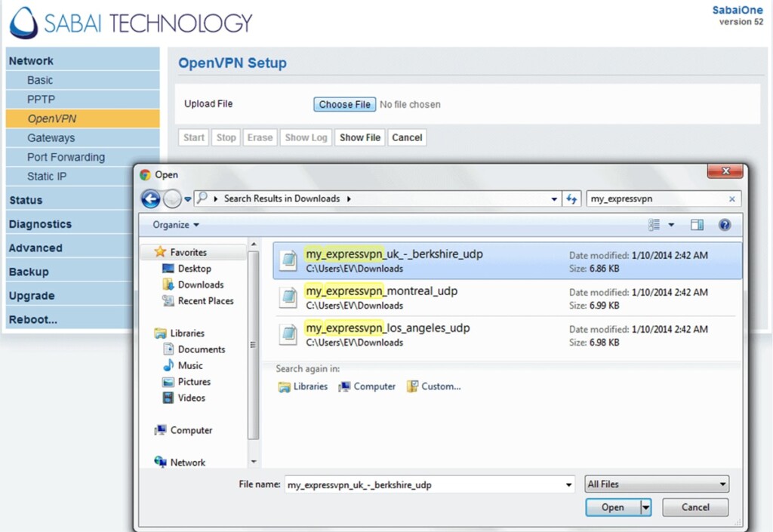
Task: Expand the address bar history dropdown
Action: pyautogui.click(x=554, y=199)
